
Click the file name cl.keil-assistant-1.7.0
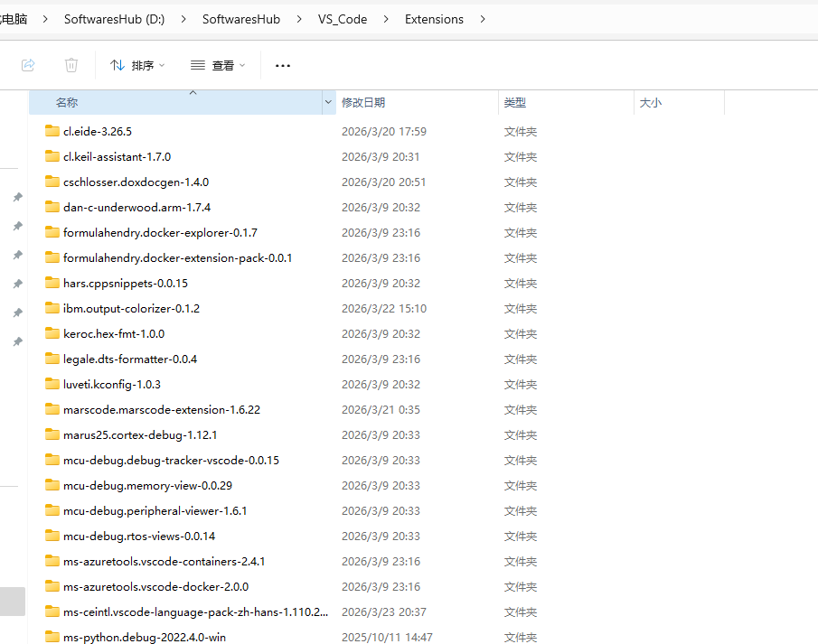117,157
